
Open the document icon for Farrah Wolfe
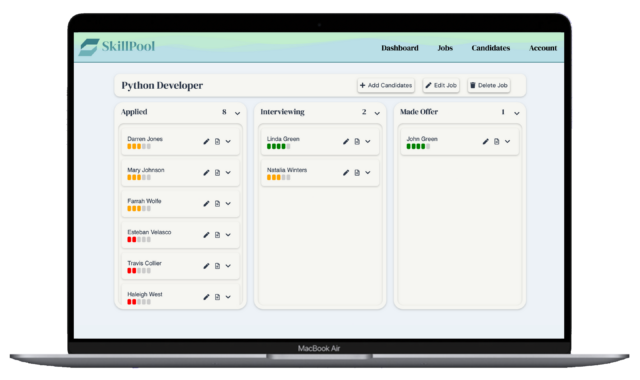[x=218, y=204]
